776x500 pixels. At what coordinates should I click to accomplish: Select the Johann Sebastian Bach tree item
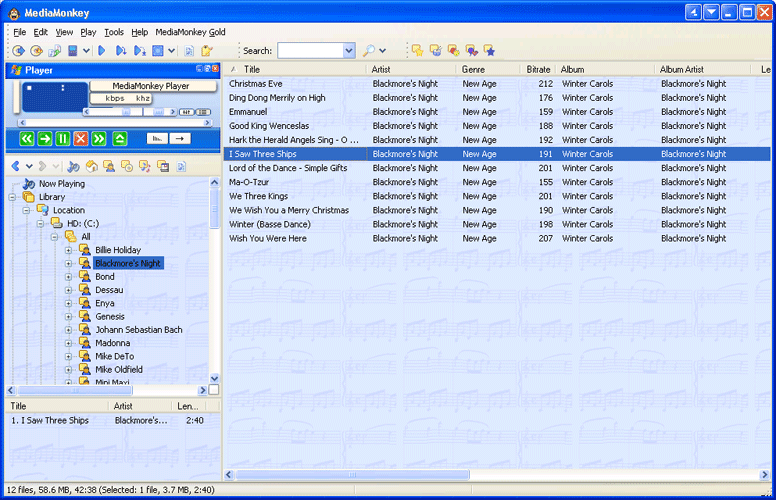coord(139,330)
